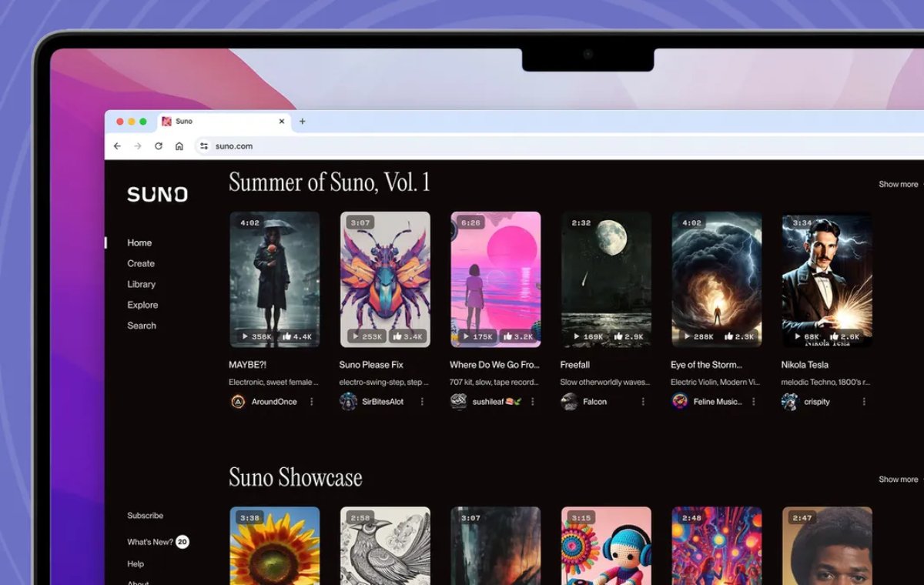Click the browser reload icon
The height and width of the screenshot is (585, 924).
coord(159,146)
